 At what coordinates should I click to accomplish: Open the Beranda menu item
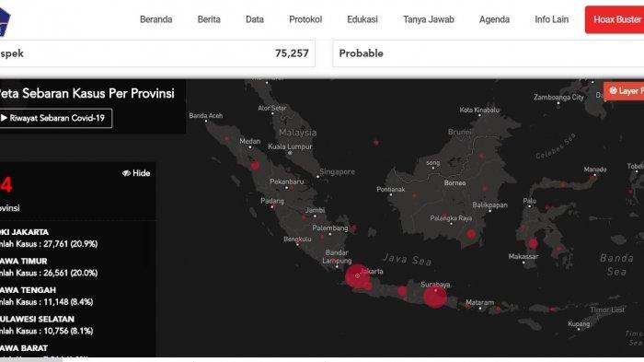point(155,19)
